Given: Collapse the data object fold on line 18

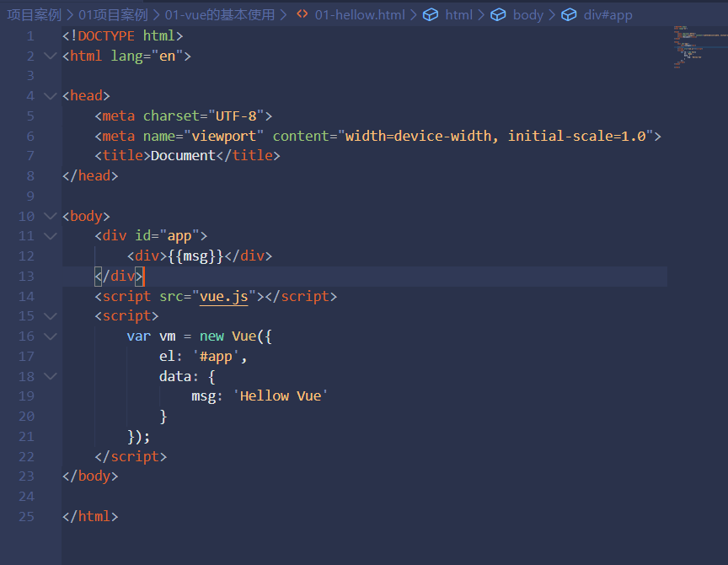Looking at the screenshot, I should [51, 376].
